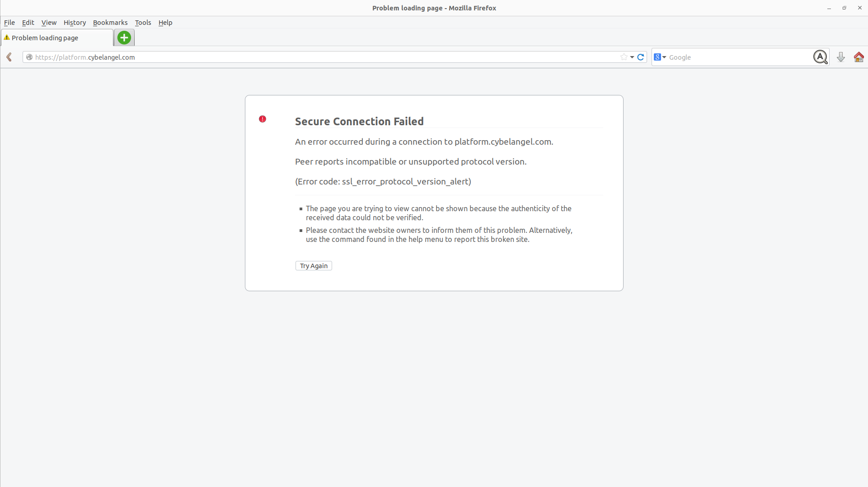
Task: Expand the search engine chooser arrow
Action: tap(664, 57)
